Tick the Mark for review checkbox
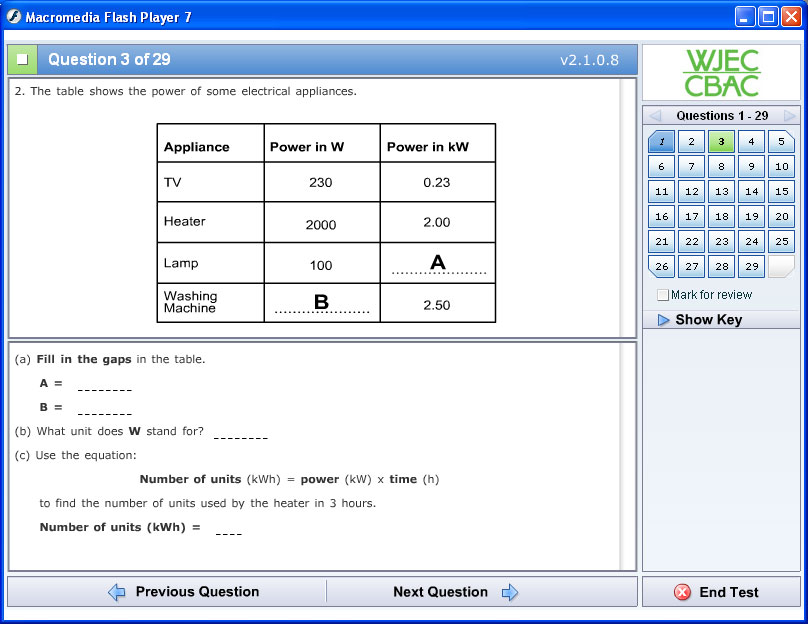The width and height of the screenshot is (808, 624). point(663,295)
